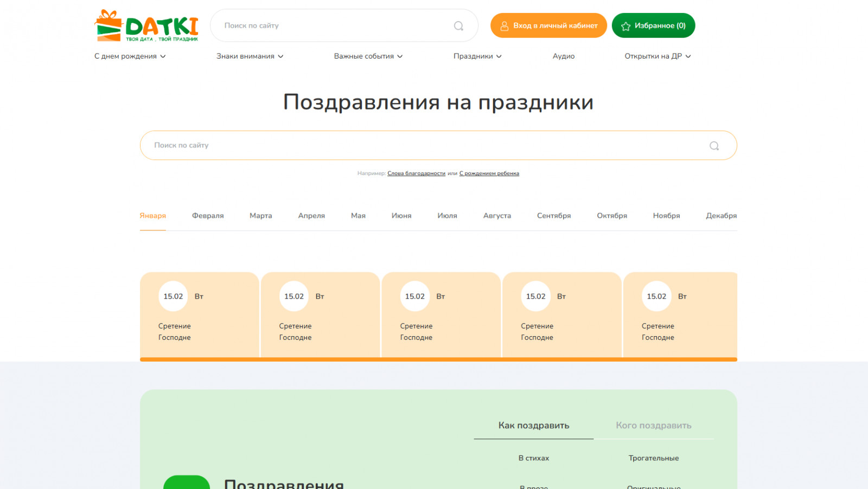Expand the "Важные события" menu

click(x=368, y=56)
